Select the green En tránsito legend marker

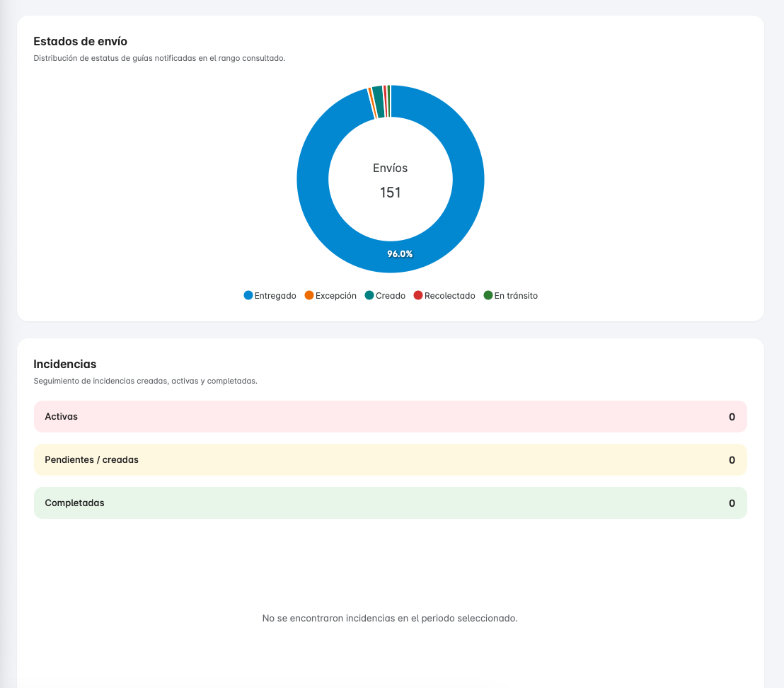point(488,296)
